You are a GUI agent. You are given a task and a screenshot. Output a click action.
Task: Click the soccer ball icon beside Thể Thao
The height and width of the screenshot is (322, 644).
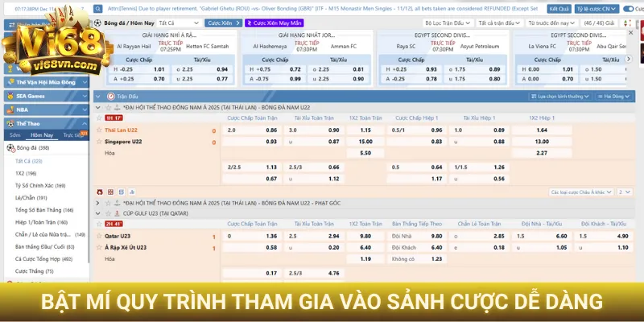point(10,124)
